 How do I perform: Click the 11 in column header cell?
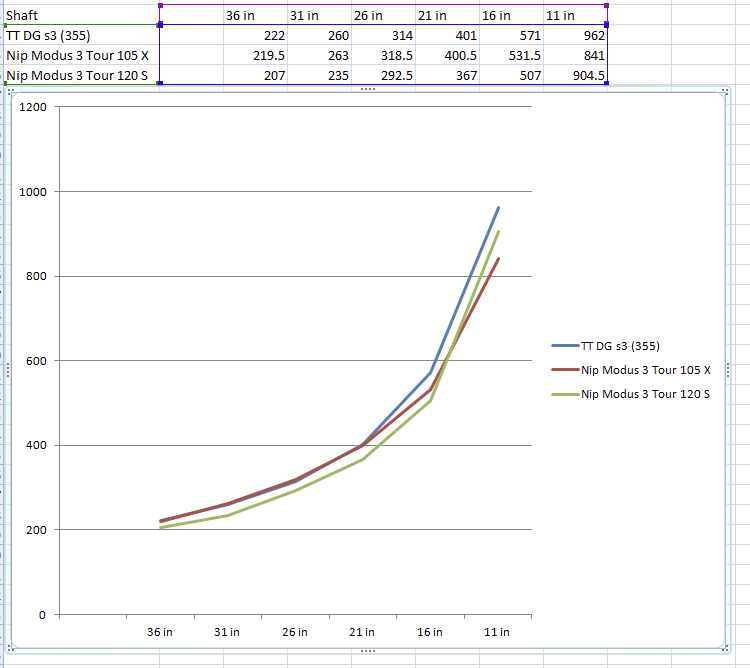pyautogui.click(x=575, y=15)
